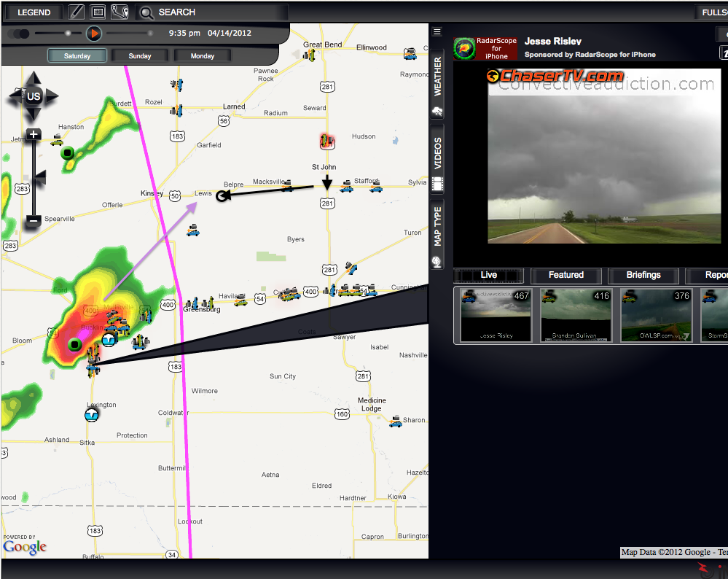Click green storm marker near Hanston
This screenshot has height=579, width=728.
tap(68, 152)
